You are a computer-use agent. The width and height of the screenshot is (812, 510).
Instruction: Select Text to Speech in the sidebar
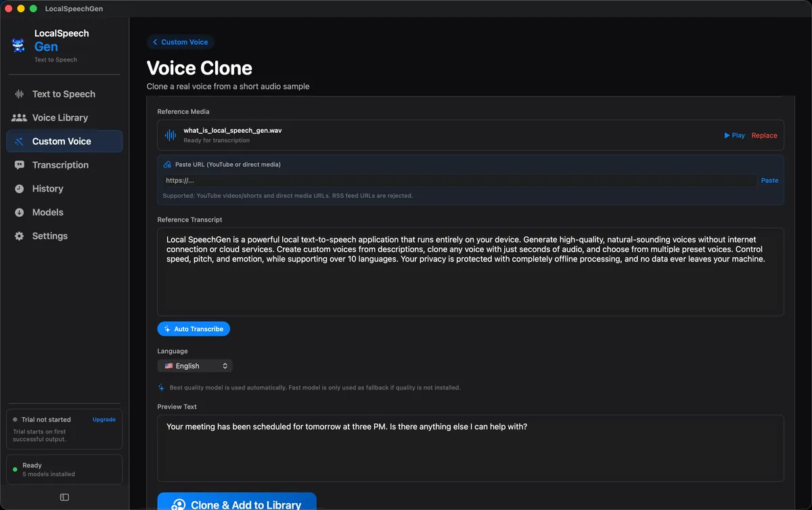pos(63,94)
